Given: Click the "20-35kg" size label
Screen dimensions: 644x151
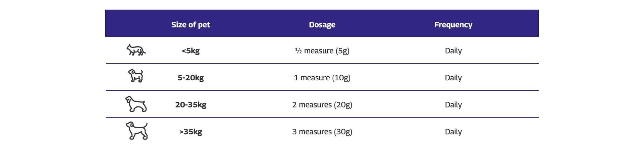Looking at the screenshot, I should (x=191, y=105).
